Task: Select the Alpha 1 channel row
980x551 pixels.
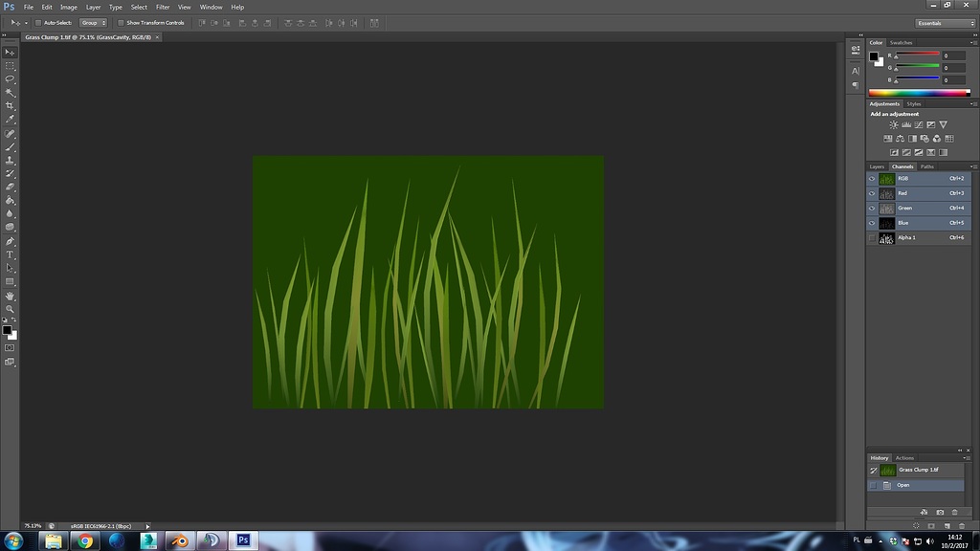Action: [x=919, y=238]
